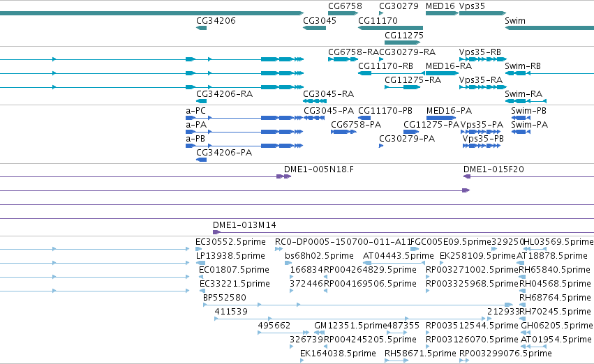
Task: Click the DME1-013M14 BAC label
Action: (x=244, y=225)
